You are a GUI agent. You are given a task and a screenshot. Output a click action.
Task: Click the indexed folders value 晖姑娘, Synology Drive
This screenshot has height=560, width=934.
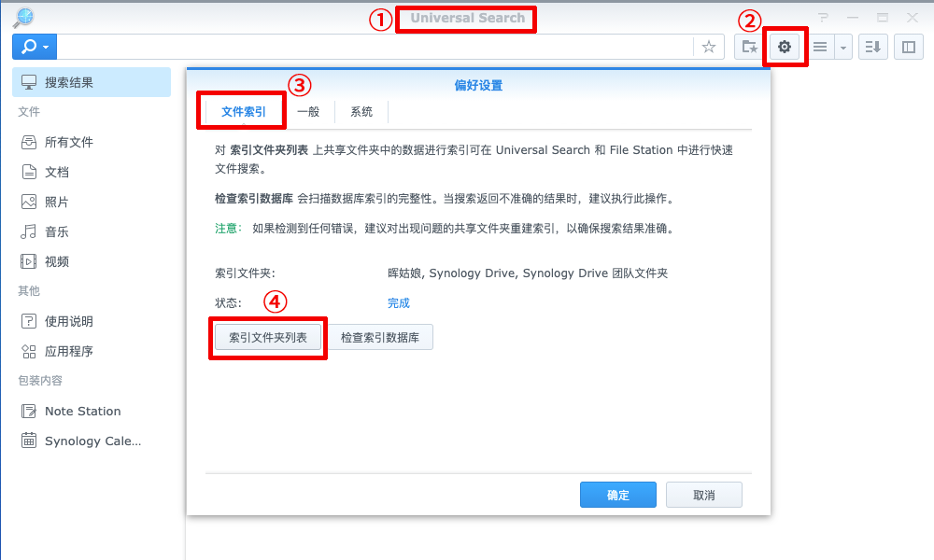(x=527, y=273)
